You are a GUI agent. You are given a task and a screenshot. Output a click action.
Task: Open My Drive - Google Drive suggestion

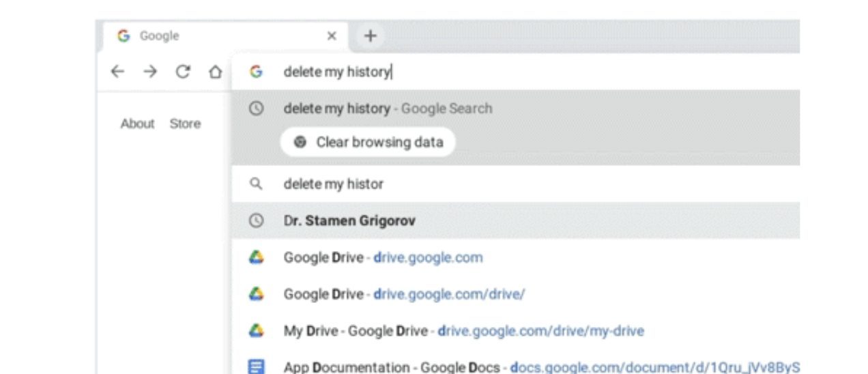click(x=463, y=331)
